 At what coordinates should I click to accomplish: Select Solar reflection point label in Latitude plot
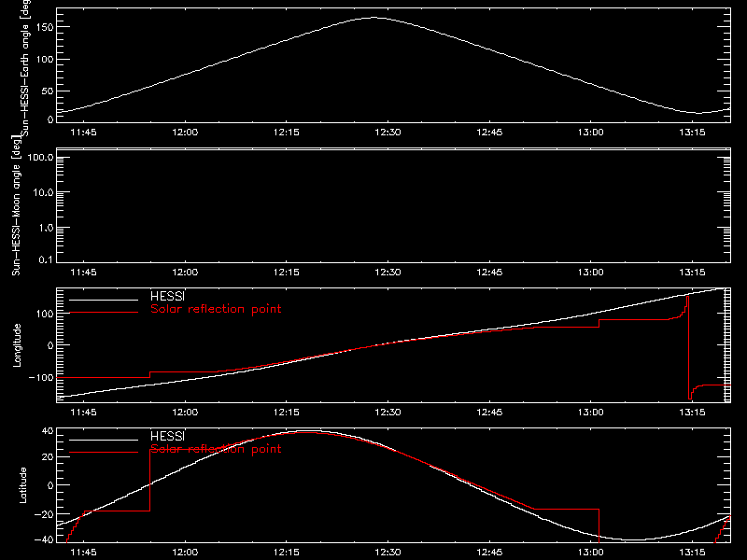coord(216,449)
